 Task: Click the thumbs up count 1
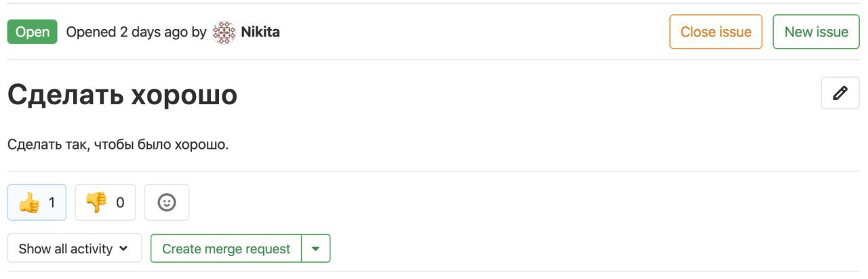[x=52, y=202]
